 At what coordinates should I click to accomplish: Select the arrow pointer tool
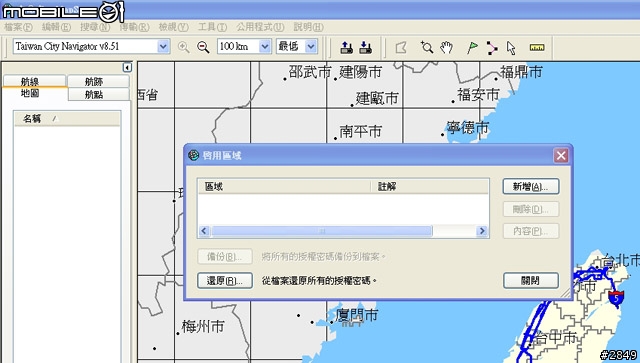pyautogui.click(x=511, y=48)
